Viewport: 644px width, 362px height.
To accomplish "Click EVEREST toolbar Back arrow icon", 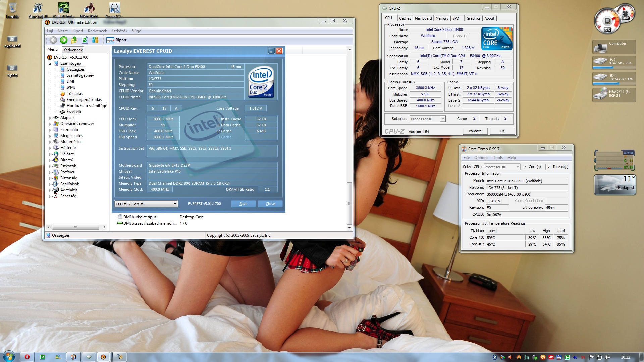I will coord(53,40).
